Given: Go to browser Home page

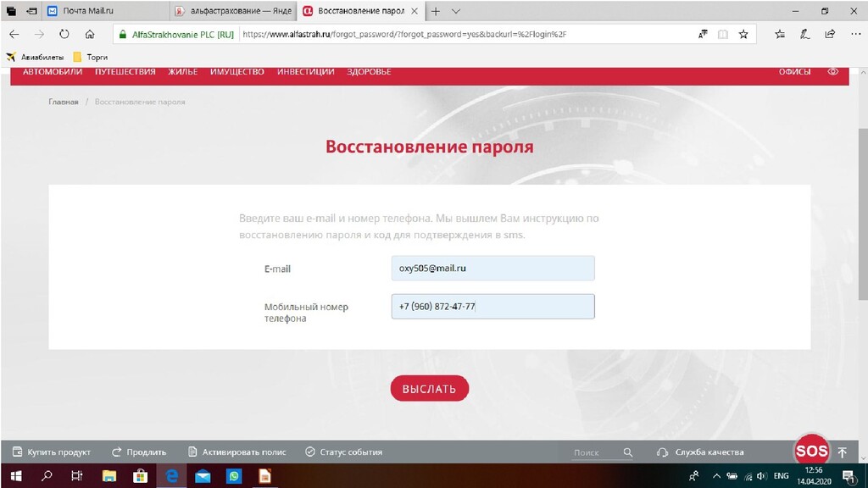Looking at the screenshot, I should (90, 34).
